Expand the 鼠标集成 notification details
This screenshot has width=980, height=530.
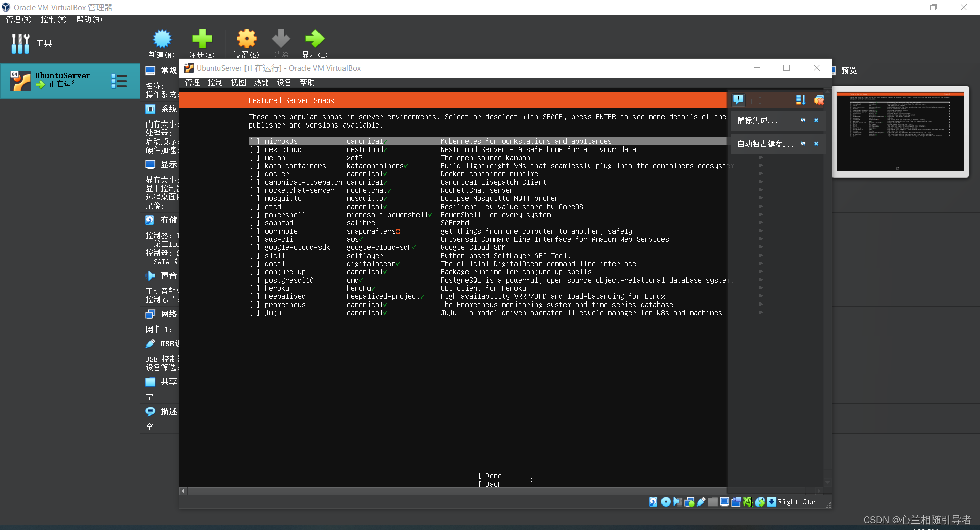click(803, 120)
